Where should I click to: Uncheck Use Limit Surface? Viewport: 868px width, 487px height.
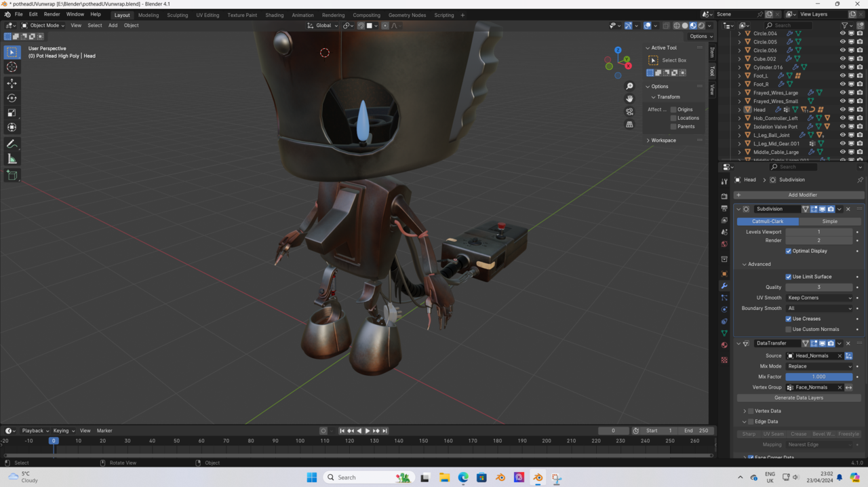789,277
